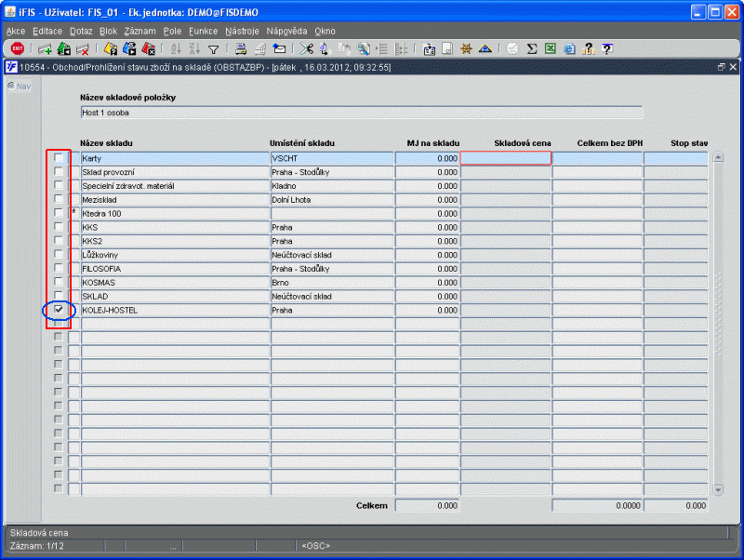Image resolution: width=744 pixels, height=560 pixels.
Task: Click the Sigma sum icon
Action: [x=532, y=49]
